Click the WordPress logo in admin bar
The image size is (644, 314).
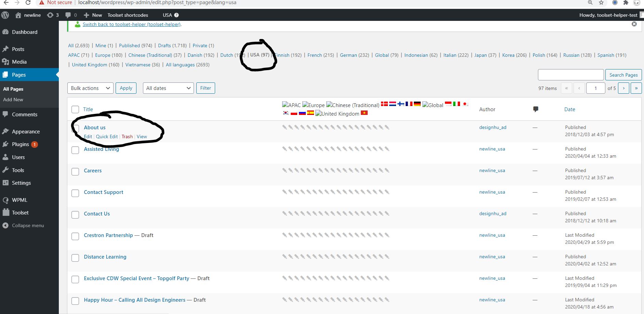[5, 15]
